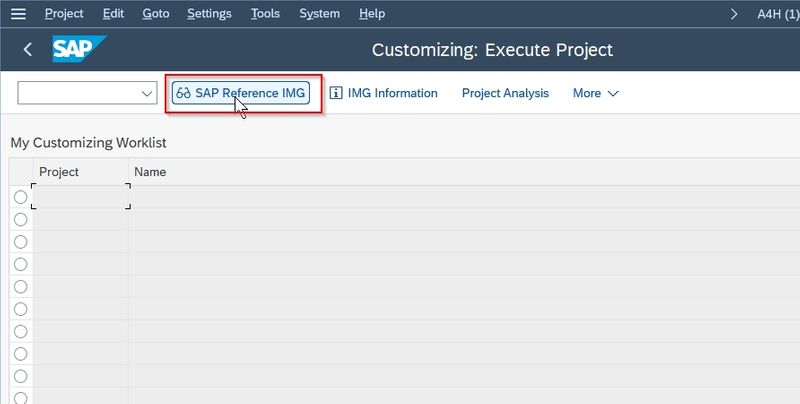Open the System menu
This screenshot has height=404, width=800.
319,14
